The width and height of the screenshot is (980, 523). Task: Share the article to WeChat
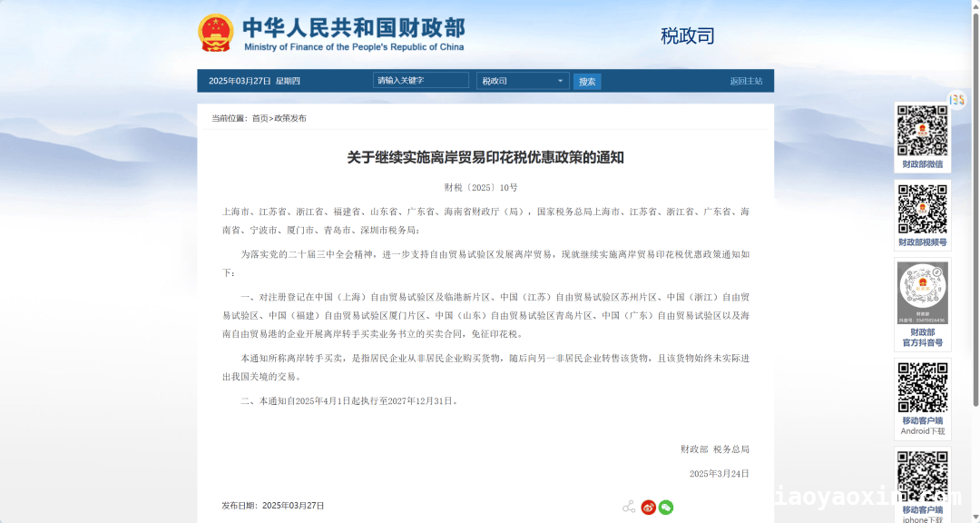666,508
